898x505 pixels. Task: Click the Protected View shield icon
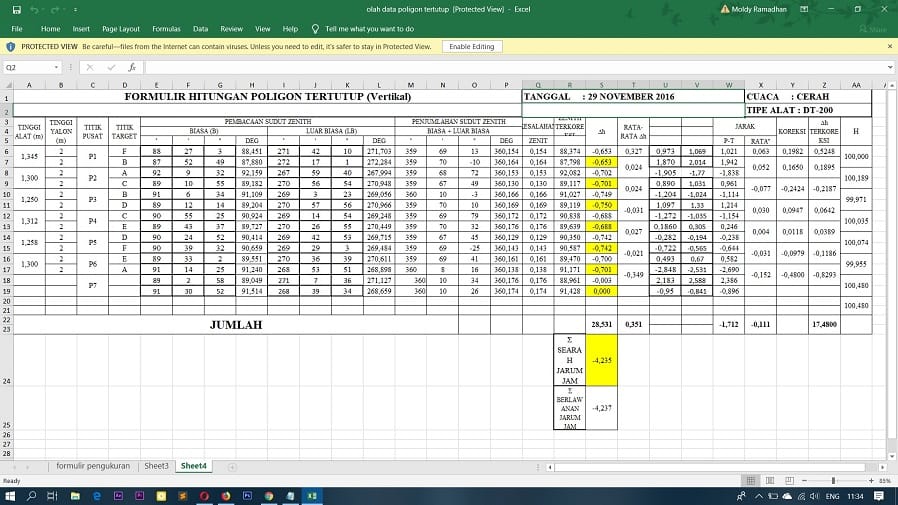click(x=11, y=46)
